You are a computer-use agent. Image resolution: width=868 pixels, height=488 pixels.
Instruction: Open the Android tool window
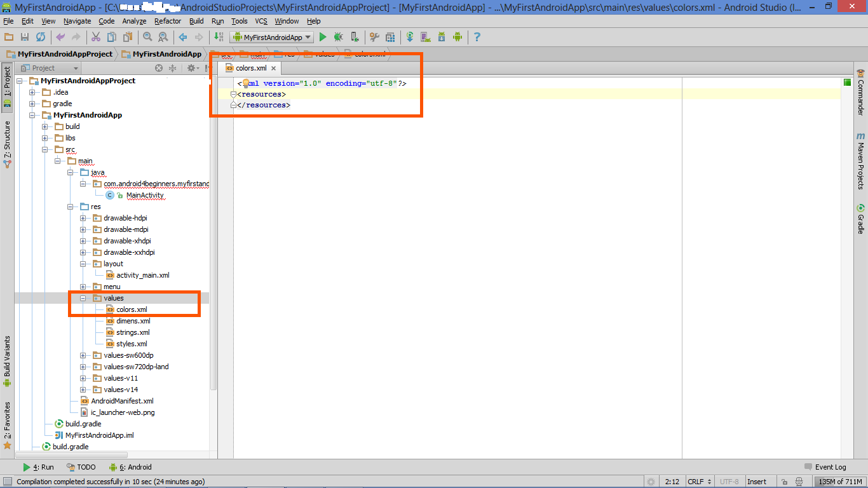click(130, 467)
